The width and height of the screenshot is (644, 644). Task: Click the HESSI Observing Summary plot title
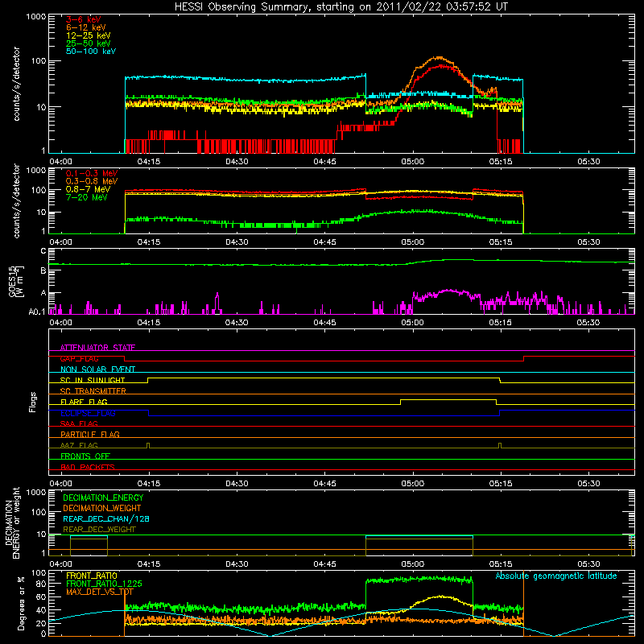point(341,7)
